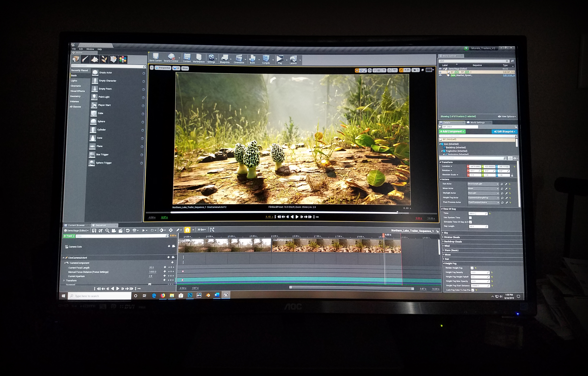The height and width of the screenshot is (376, 588).
Task: Click the Launch toolbar icon
Action: pos(293,60)
